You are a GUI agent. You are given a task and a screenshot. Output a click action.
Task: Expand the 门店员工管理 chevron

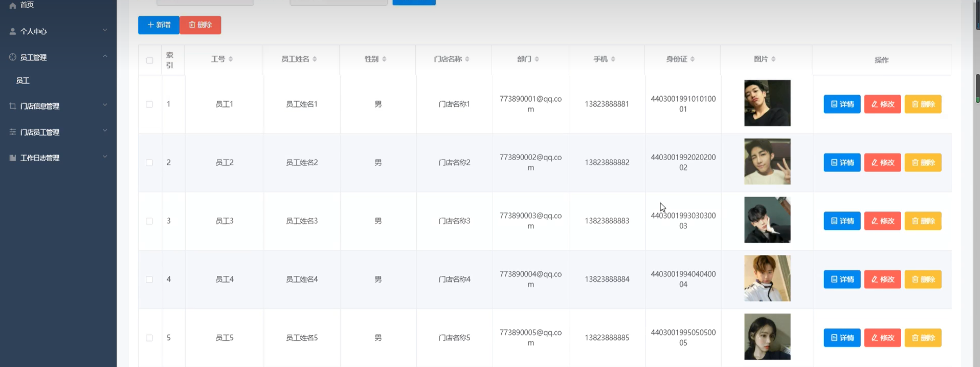[x=105, y=131]
